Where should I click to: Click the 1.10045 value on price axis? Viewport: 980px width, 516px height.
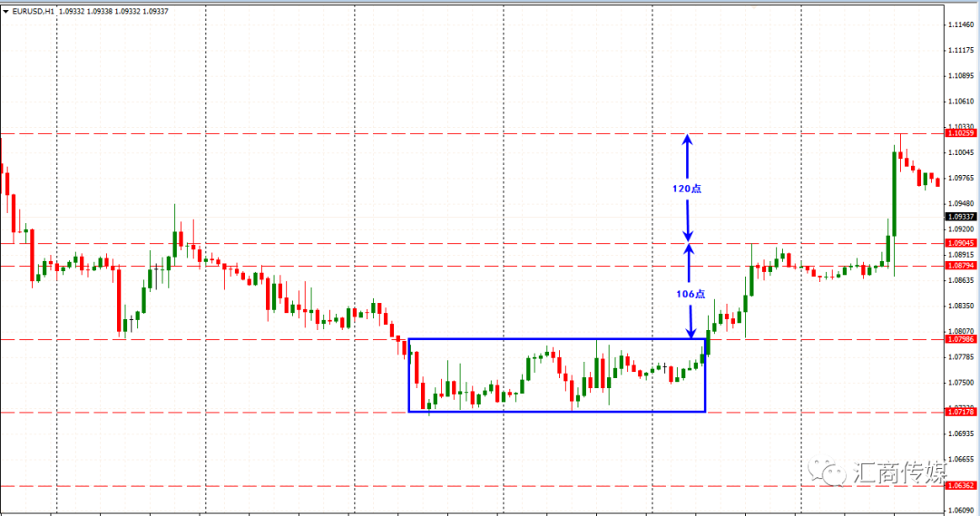pyautogui.click(x=961, y=152)
